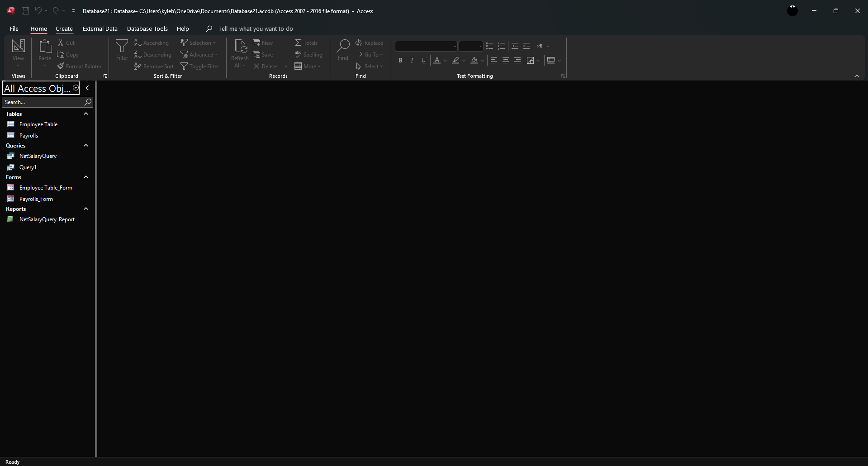This screenshot has width=868, height=466.
Task: Click the Save icon in title bar
Action: coord(25,11)
